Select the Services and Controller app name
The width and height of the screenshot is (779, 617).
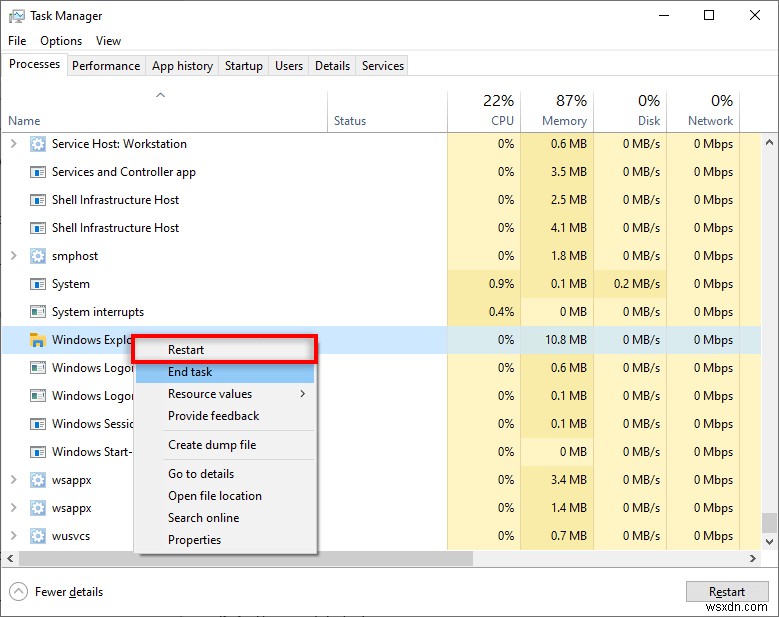(124, 172)
